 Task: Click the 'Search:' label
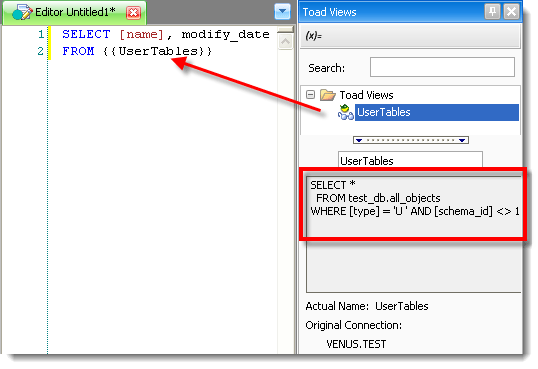point(326,68)
